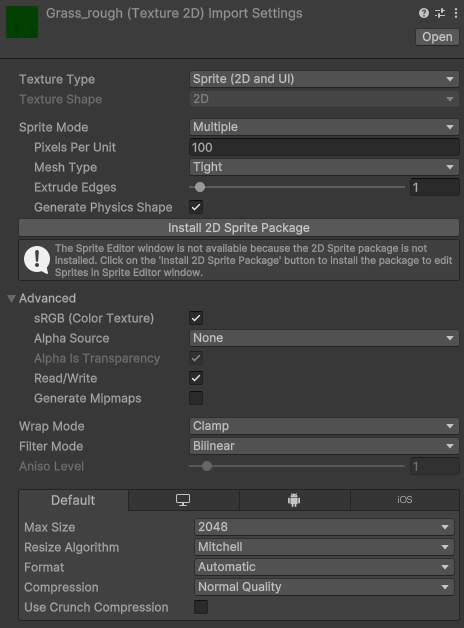Viewport: 464px width, 628px height.
Task: Click the Sprite Mode label
Action: coord(54,127)
